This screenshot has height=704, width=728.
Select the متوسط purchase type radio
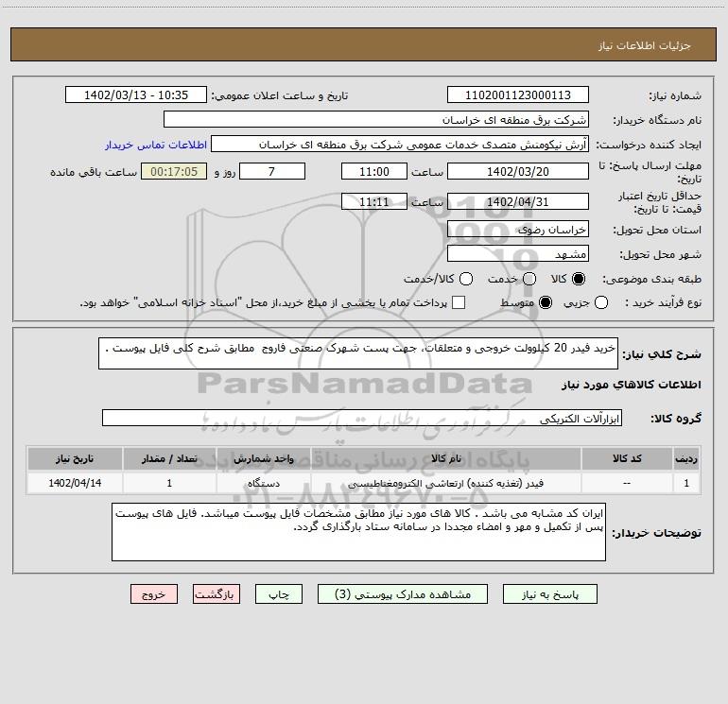[546, 302]
